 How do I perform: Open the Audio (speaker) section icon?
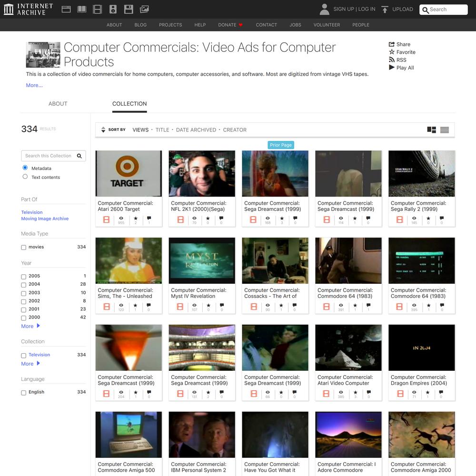(113, 9)
